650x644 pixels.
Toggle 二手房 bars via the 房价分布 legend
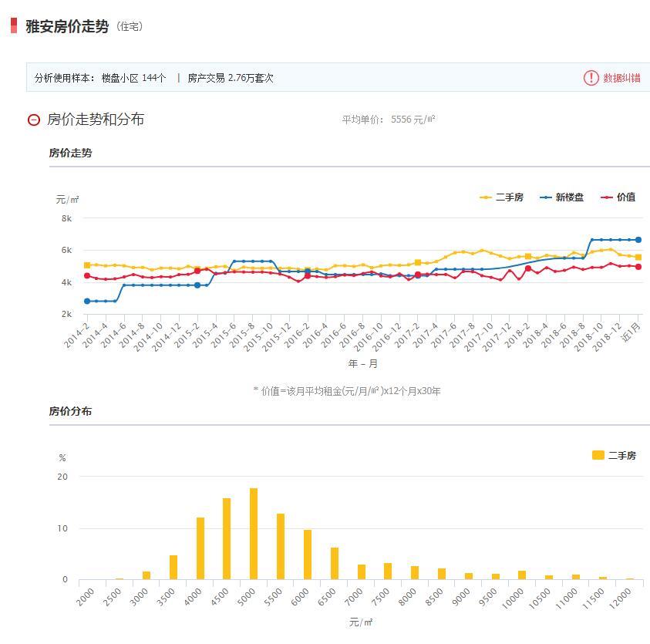[616, 456]
